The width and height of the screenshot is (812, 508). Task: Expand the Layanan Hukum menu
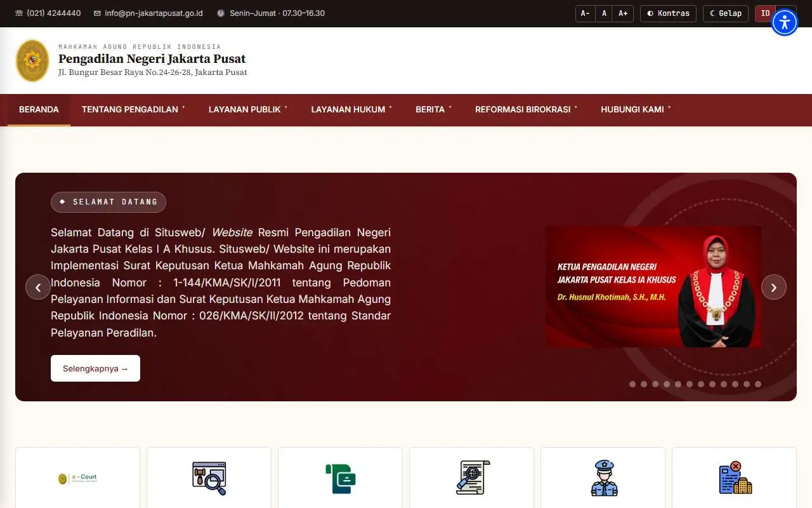pos(351,109)
